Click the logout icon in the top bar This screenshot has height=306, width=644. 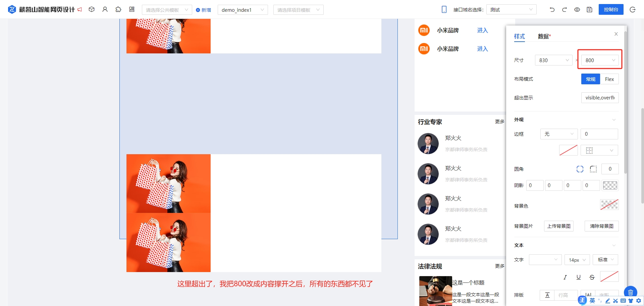(633, 10)
